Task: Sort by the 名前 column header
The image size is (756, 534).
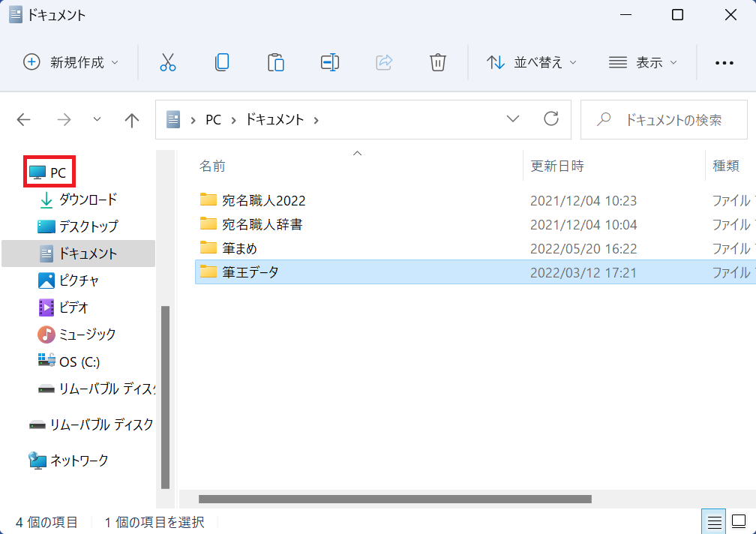Action: click(212, 166)
